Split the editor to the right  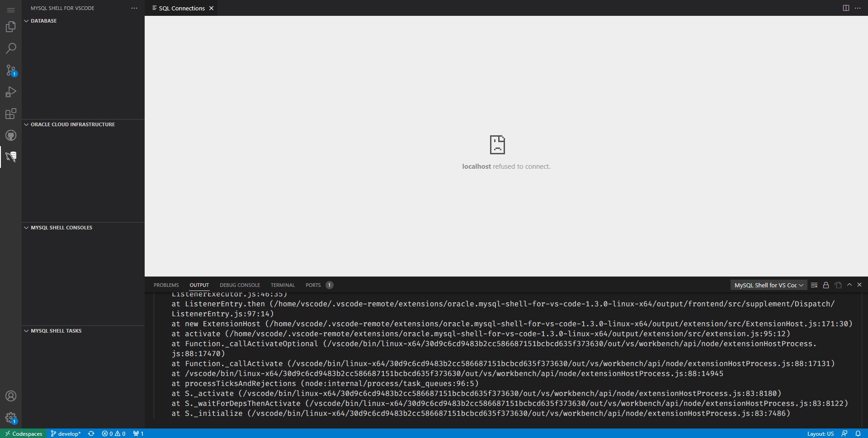click(x=846, y=8)
